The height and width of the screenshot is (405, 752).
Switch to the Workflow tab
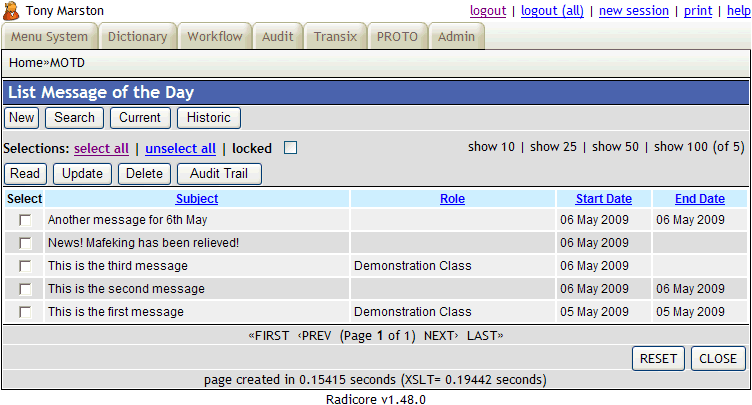[x=215, y=37]
